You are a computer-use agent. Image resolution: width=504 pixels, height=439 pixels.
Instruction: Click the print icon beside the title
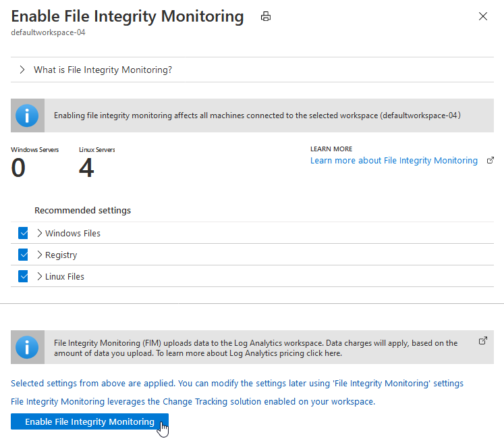click(x=266, y=17)
